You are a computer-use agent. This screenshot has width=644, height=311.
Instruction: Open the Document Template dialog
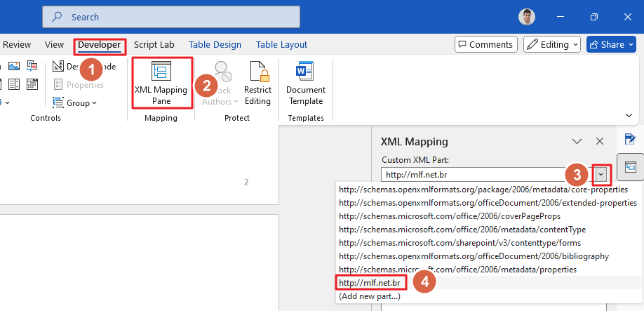(x=306, y=83)
